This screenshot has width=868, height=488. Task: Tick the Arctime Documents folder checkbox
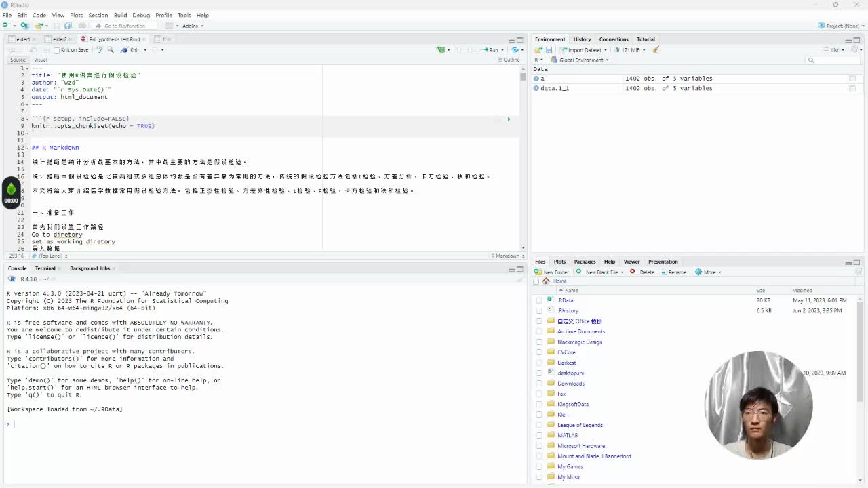[539, 331]
